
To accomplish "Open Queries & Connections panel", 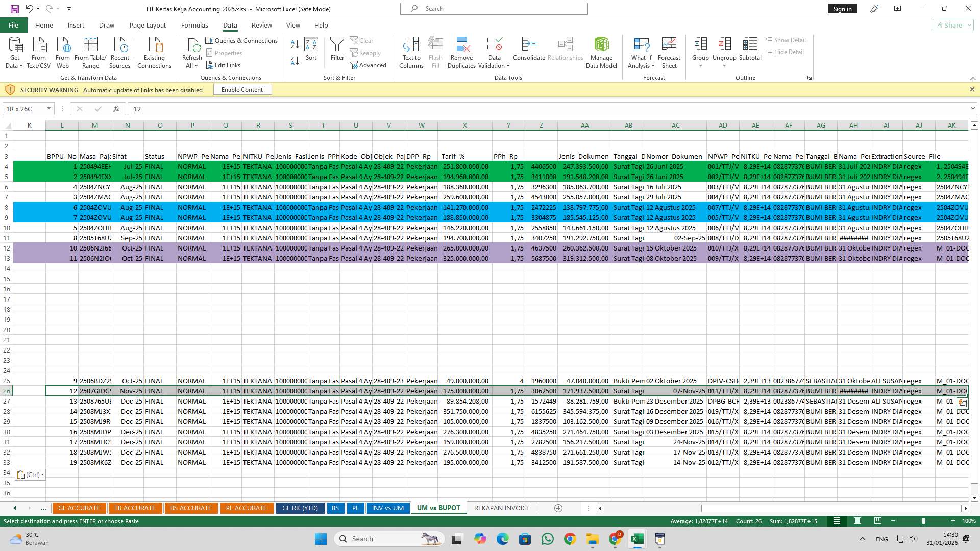I will tap(242, 40).
